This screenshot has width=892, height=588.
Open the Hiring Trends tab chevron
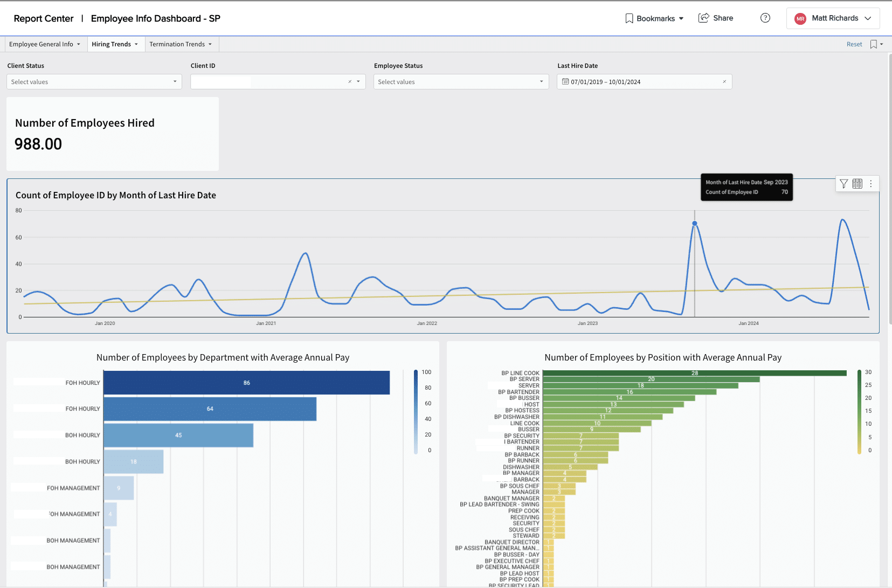point(136,44)
